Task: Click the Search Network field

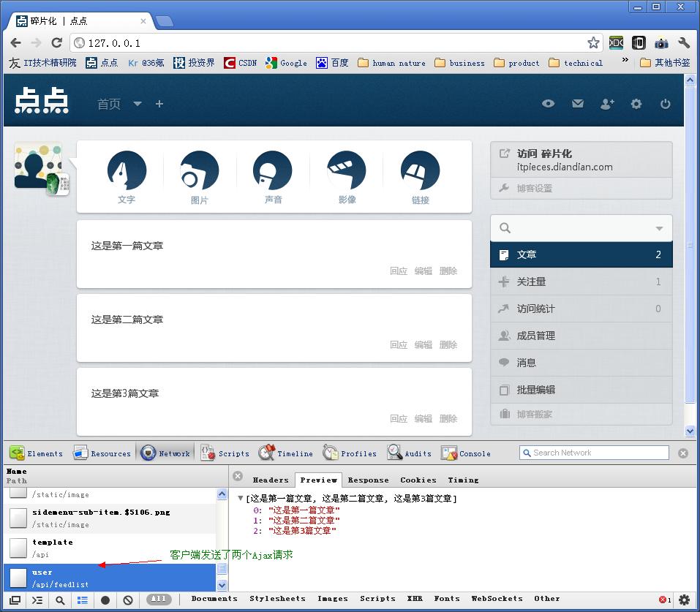Action: (x=594, y=453)
